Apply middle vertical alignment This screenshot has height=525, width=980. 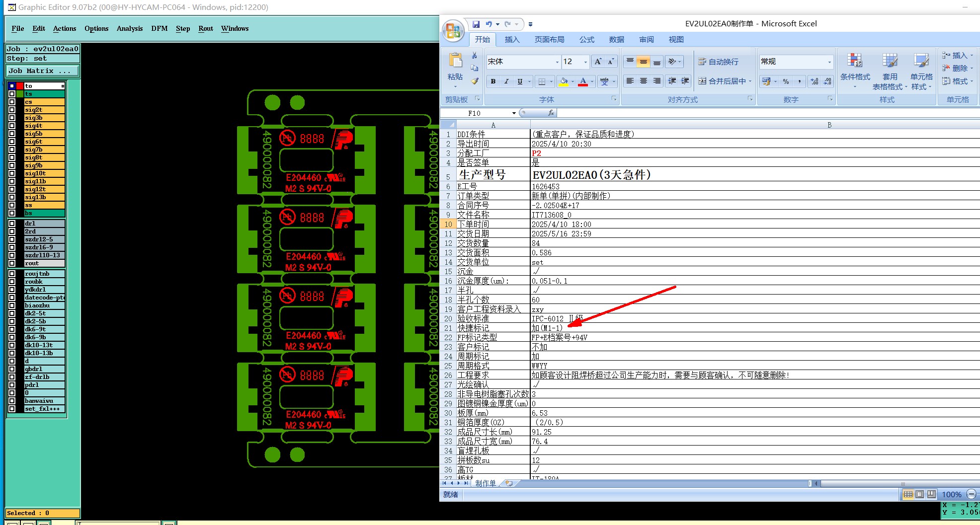click(643, 62)
